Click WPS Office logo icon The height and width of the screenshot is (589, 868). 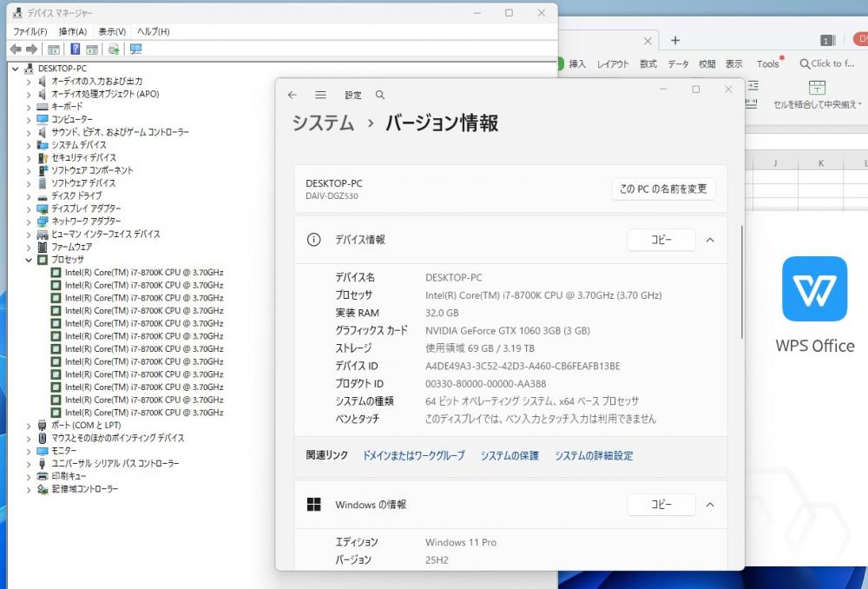click(814, 288)
